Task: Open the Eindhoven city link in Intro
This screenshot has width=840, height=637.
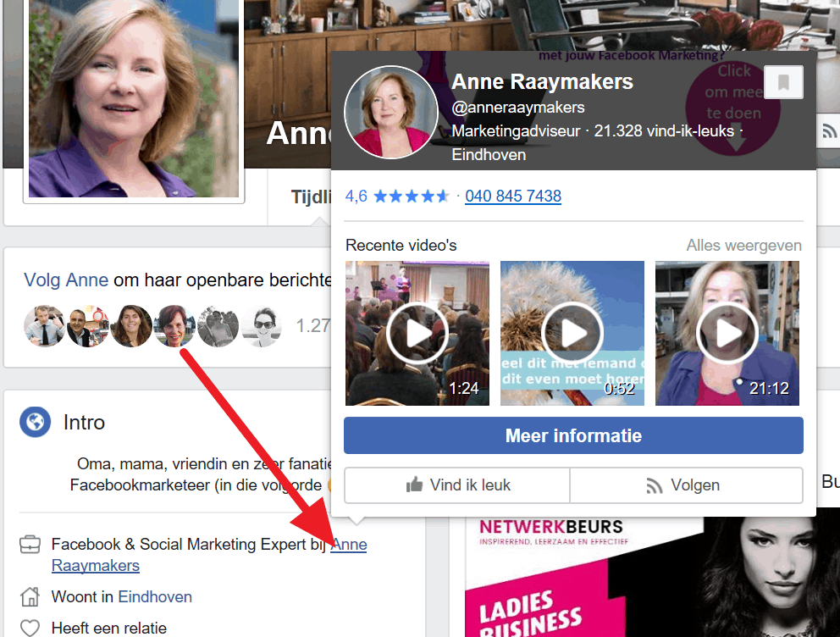Action: (x=155, y=597)
